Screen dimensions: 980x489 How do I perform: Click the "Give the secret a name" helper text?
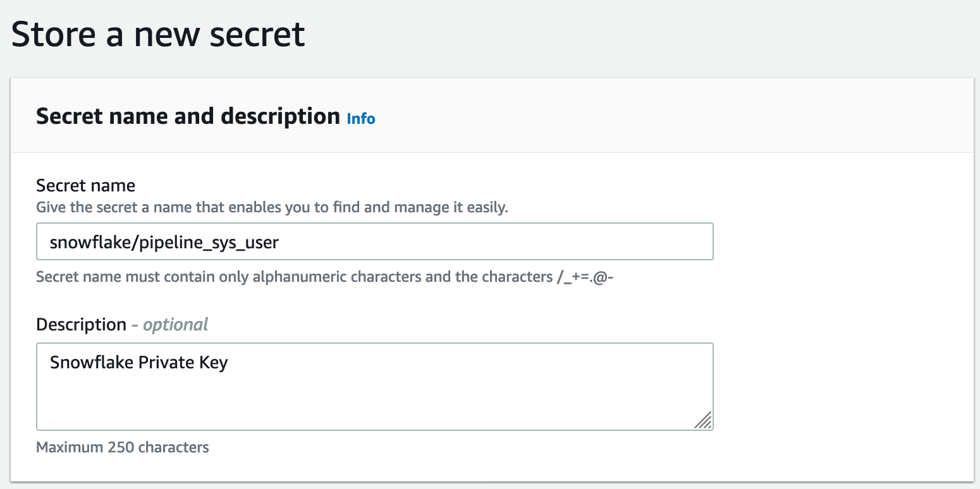click(x=273, y=207)
